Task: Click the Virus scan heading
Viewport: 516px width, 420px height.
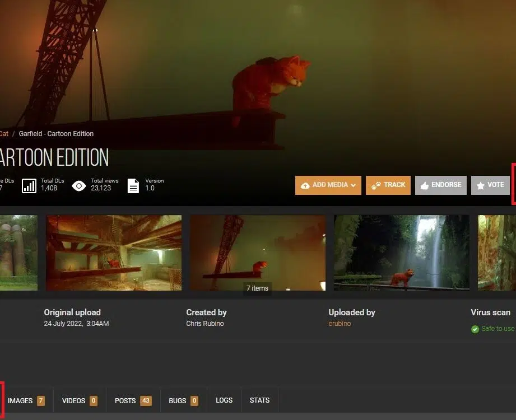Action: 491,312
